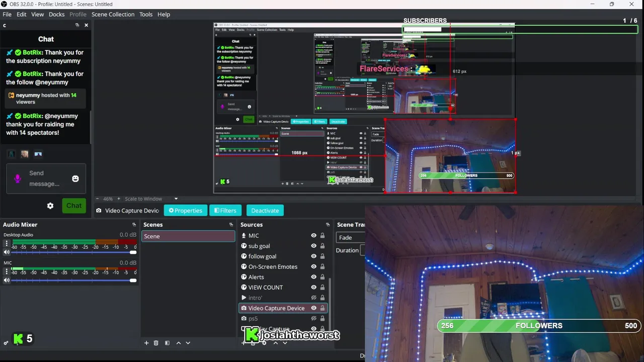Screen dimensions: 644x362
Task: Zoom out preview with minus icon
Action: click(x=98, y=199)
